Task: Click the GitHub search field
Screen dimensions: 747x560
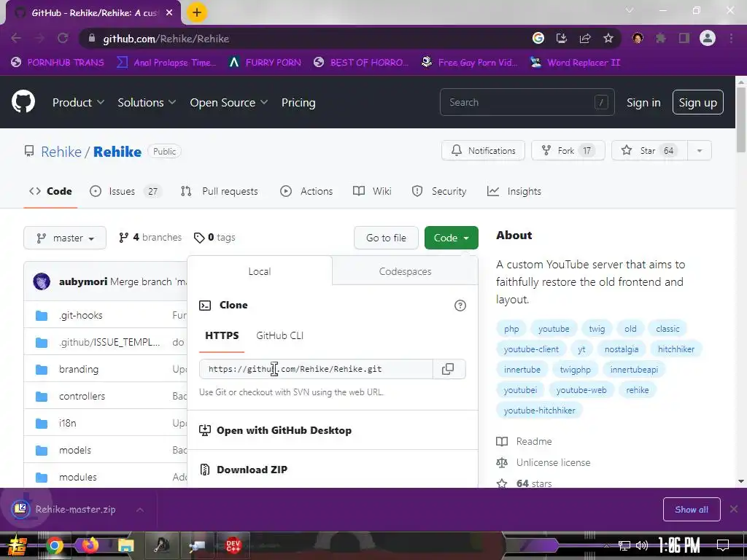Action: 527,102
